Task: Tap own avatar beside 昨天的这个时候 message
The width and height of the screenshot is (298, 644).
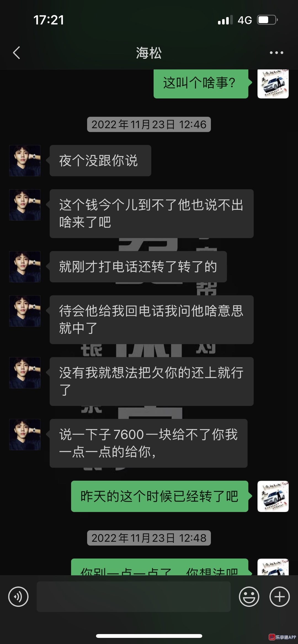Action: click(273, 496)
